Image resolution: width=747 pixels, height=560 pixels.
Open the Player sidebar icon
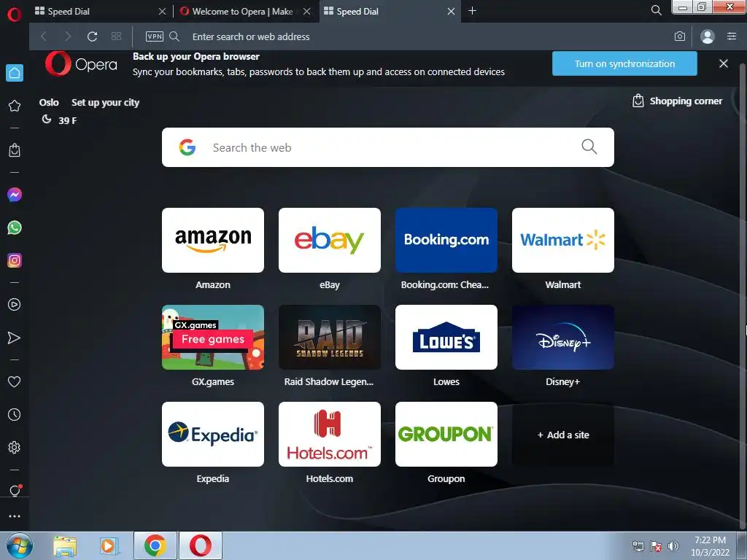(x=15, y=305)
